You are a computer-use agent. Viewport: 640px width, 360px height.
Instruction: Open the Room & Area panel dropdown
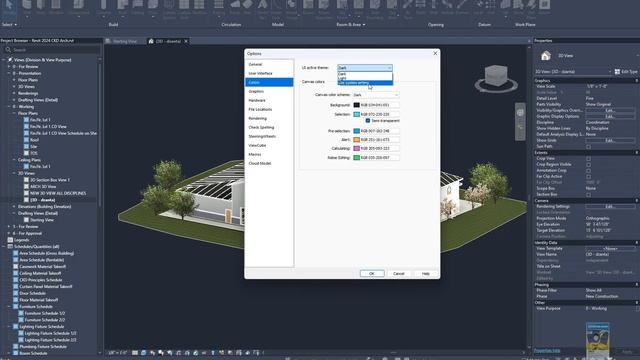pyautogui.click(x=351, y=24)
